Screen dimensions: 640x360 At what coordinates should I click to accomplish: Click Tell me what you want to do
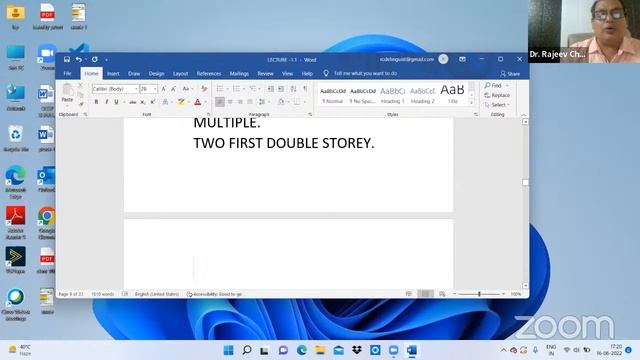(365, 73)
